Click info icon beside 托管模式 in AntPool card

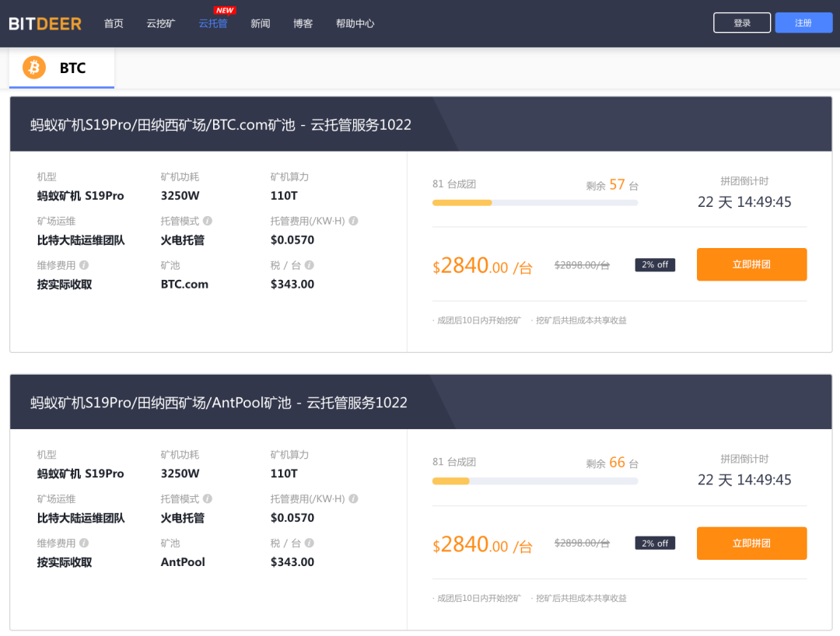[x=208, y=498]
